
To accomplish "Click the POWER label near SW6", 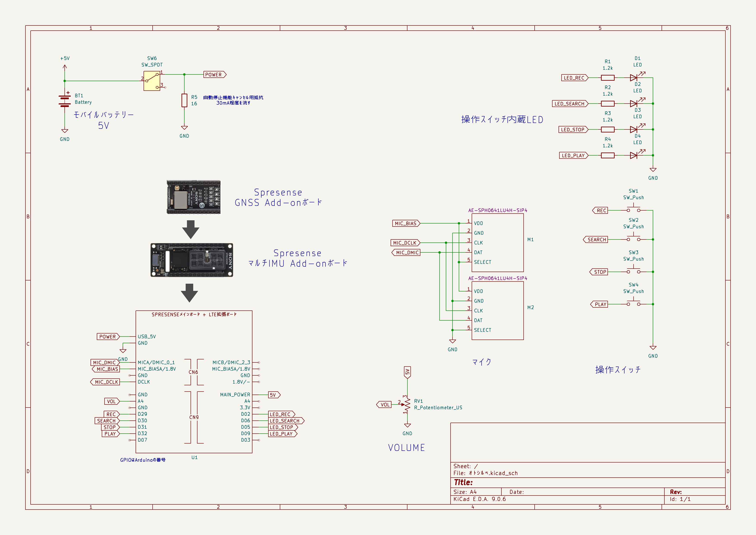I will pos(214,75).
